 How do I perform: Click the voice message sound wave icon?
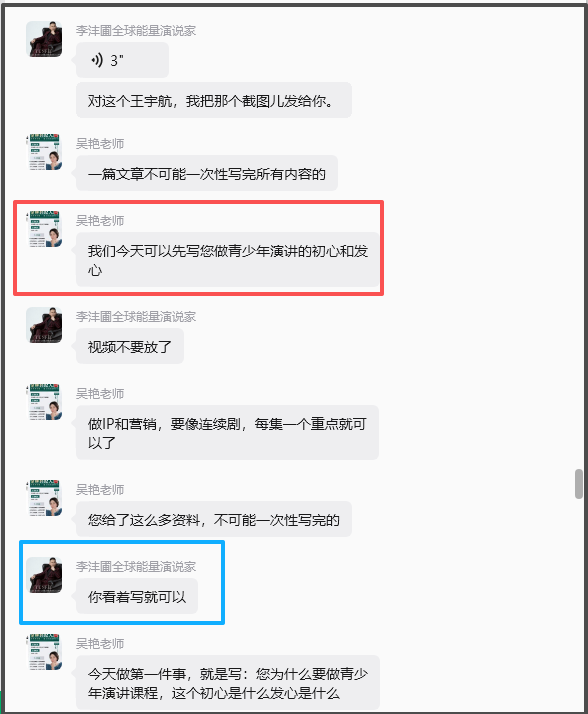(x=97, y=60)
